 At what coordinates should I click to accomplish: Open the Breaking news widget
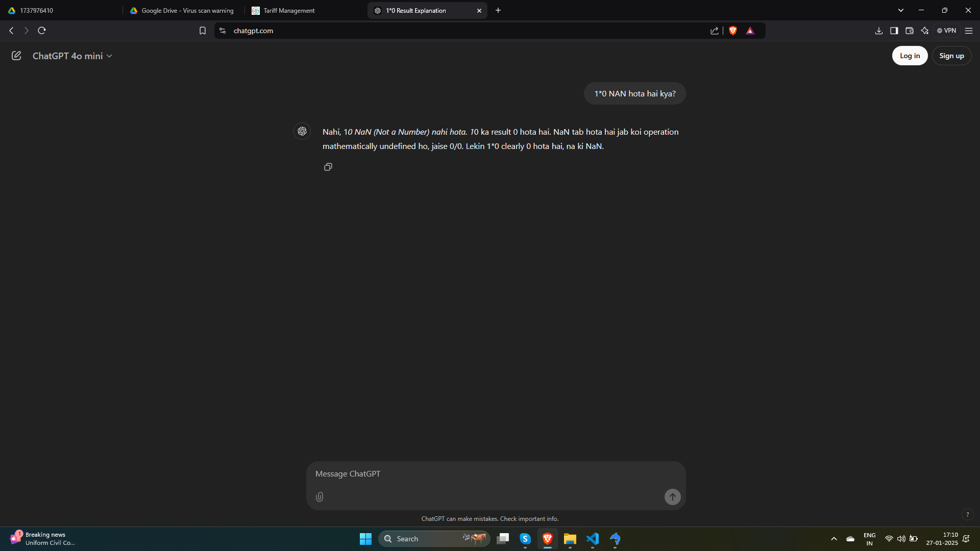(x=43, y=539)
